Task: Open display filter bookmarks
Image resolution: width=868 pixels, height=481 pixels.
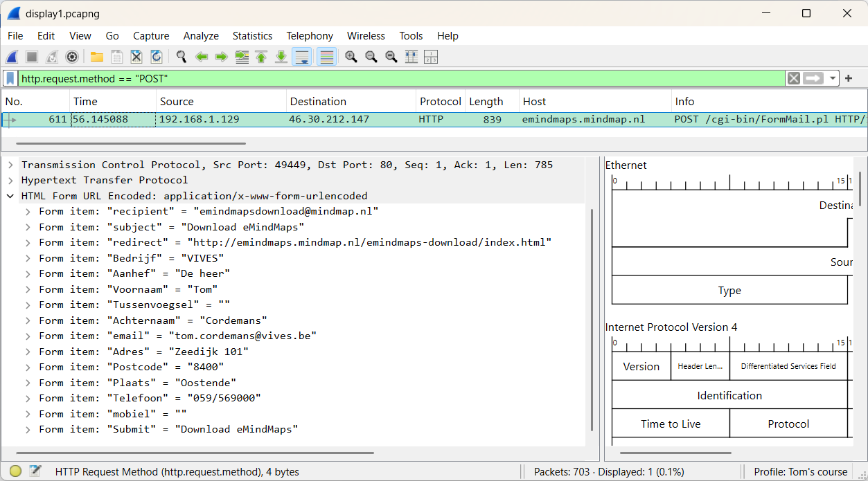Action: [10, 79]
